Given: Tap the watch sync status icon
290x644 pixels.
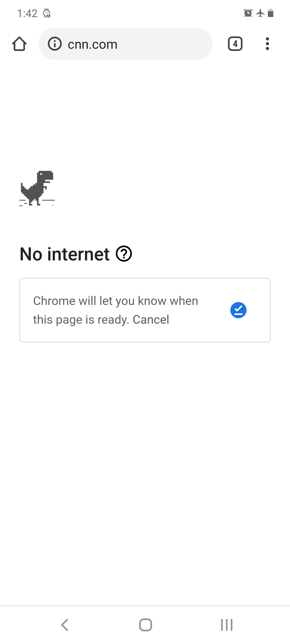Looking at the screenshot, I should 47,13.
